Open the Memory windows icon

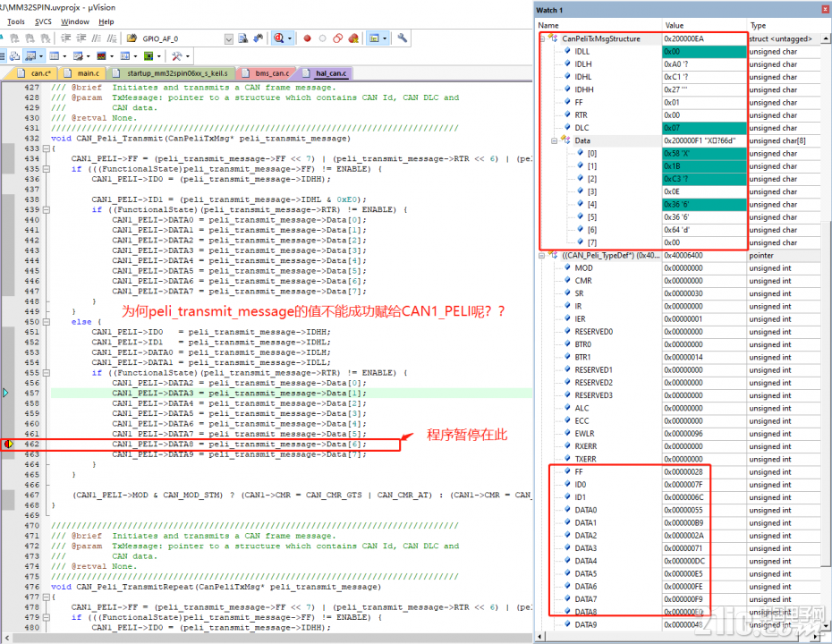click(x=54, y=55)
